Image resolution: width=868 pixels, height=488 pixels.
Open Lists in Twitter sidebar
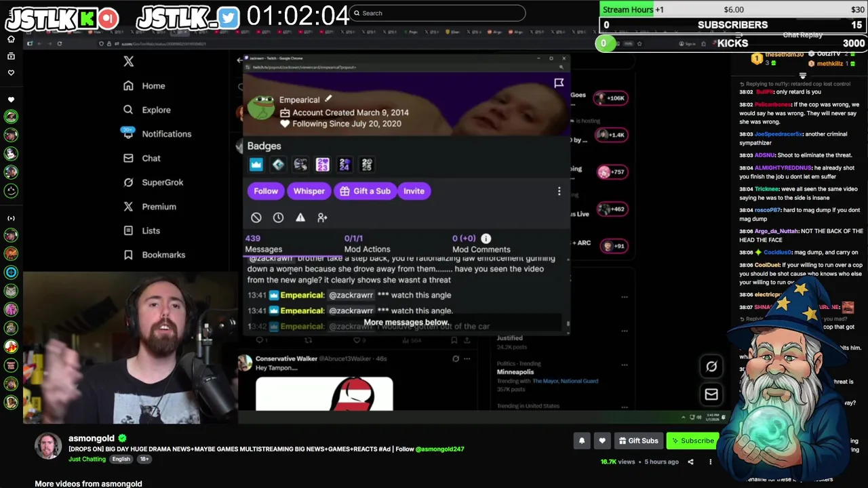point(142,231)
